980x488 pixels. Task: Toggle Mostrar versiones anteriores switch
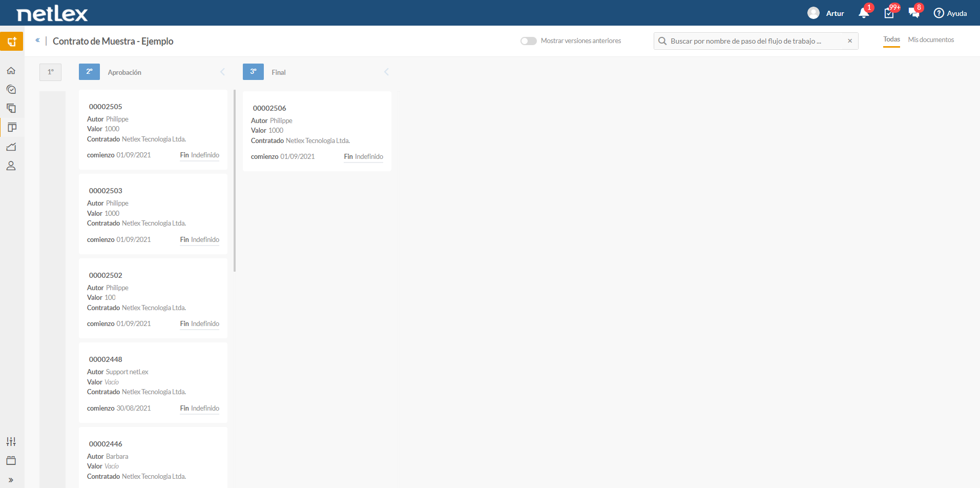pyautogui.click(x=528, y=41)
